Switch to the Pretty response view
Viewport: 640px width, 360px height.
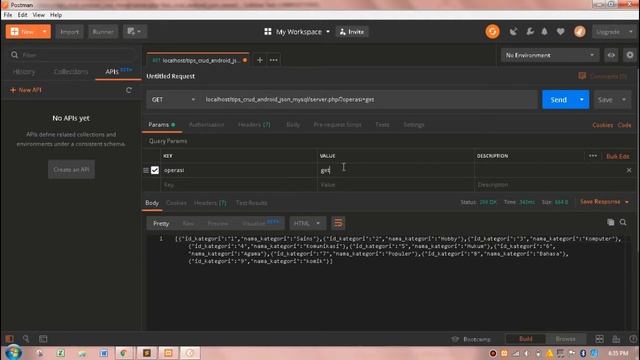coord(161,224)
